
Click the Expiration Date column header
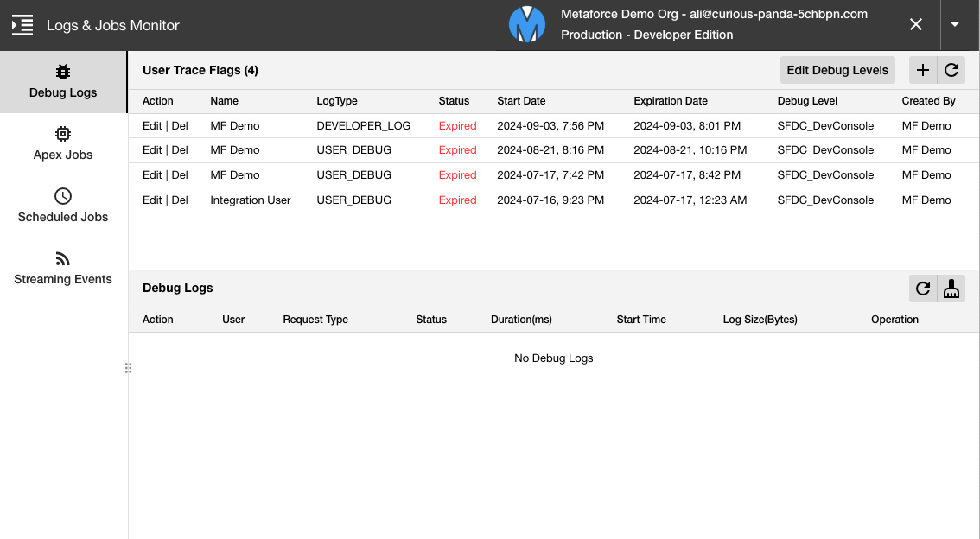click(x=671, y=101)
